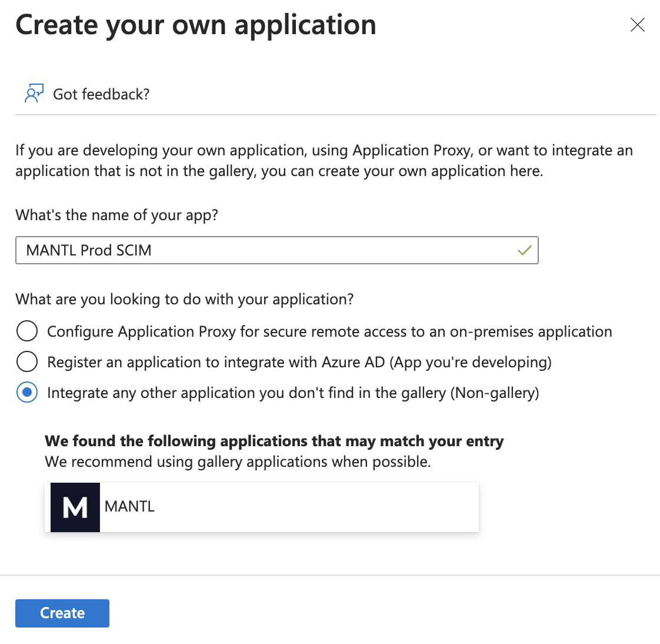Click the Create your own application heading
The width and height of the screenshot is (660, 644).
pos(196,26)
